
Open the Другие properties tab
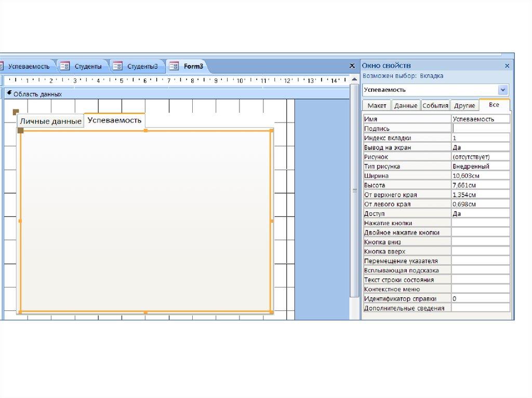(x=464, y=105)
